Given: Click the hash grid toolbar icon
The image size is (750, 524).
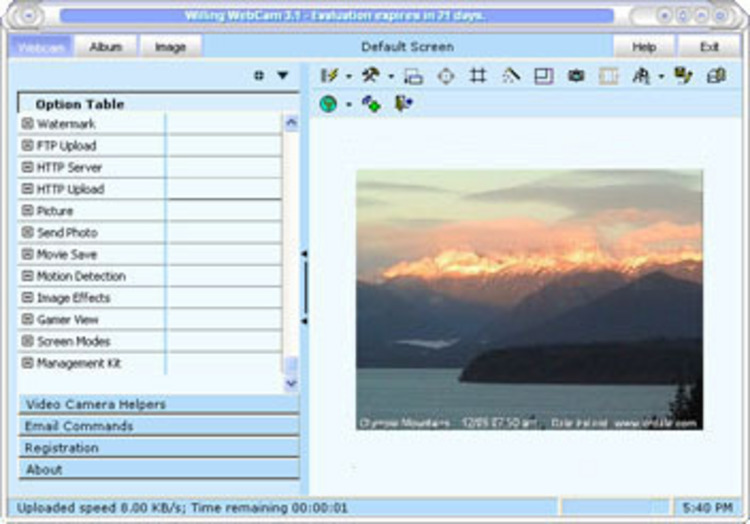Looking at the screenshot, I should (x=478, y=76).
